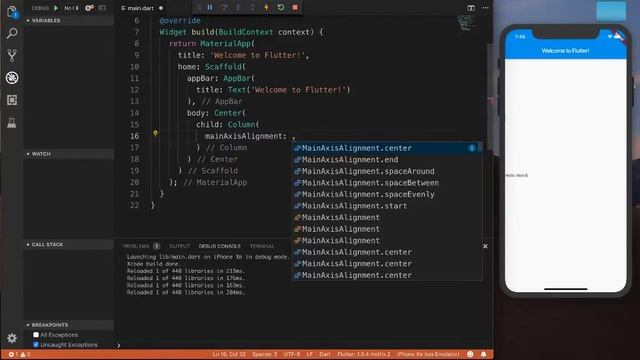Switch to the Output tab
This screenshot has height=360, width=640.
coord(180,246)
